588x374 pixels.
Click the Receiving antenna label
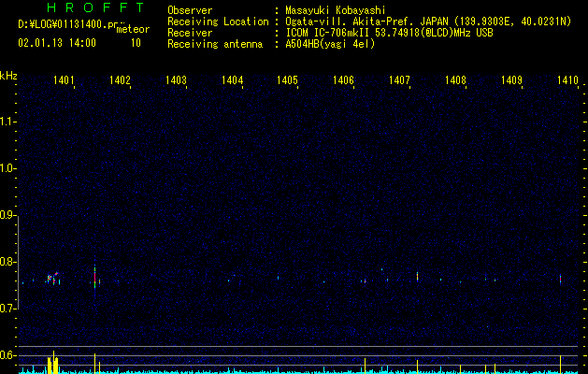pyautogui.click(x=215, y=44)
